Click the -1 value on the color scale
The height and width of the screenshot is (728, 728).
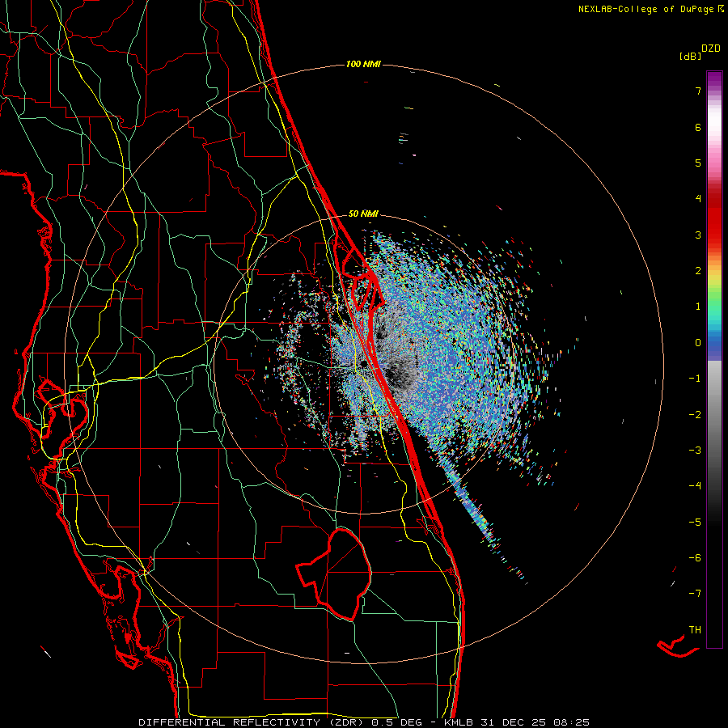click(695, 379)
